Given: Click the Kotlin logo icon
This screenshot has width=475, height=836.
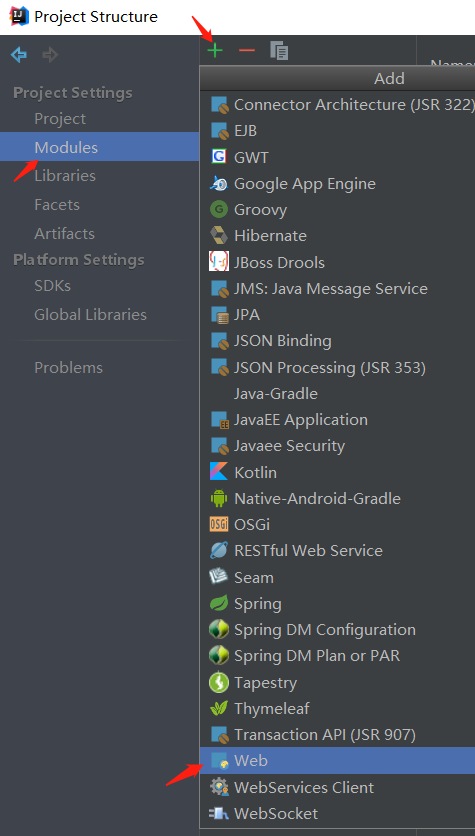Looking at the screenshot, I should [x=219, y=472].
